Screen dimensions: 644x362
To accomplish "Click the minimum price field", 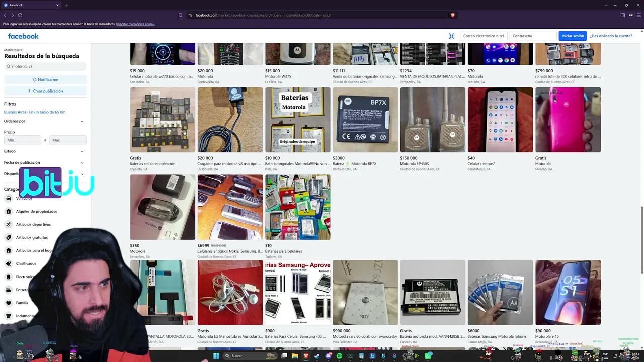I will coord(23,140).
